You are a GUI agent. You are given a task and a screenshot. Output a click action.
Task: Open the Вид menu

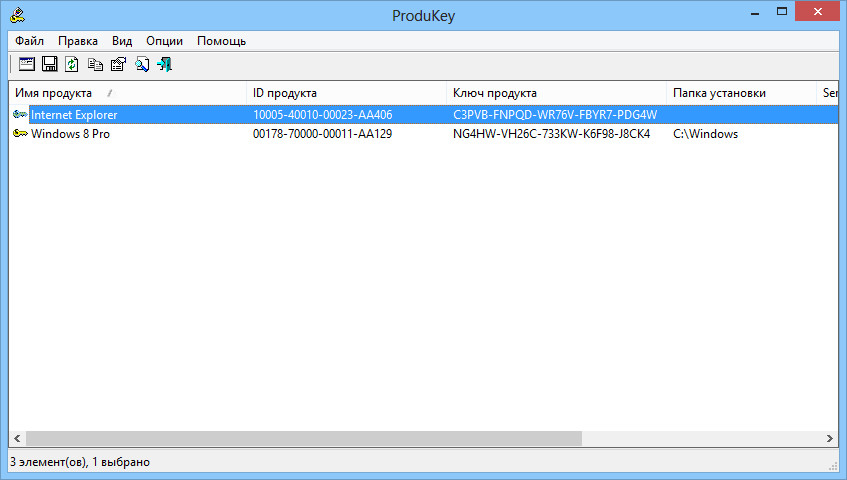[122, 41]
